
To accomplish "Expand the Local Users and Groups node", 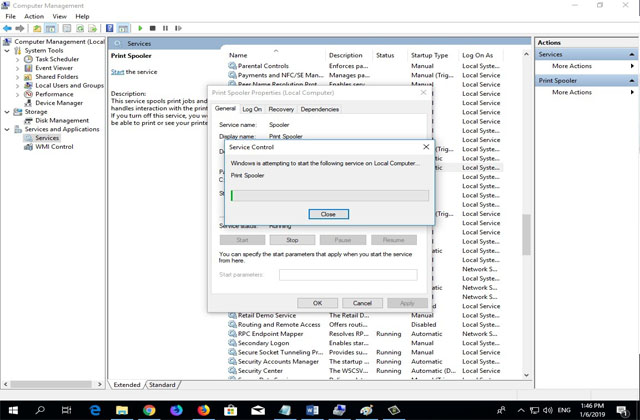I will [x=17, y=86].
